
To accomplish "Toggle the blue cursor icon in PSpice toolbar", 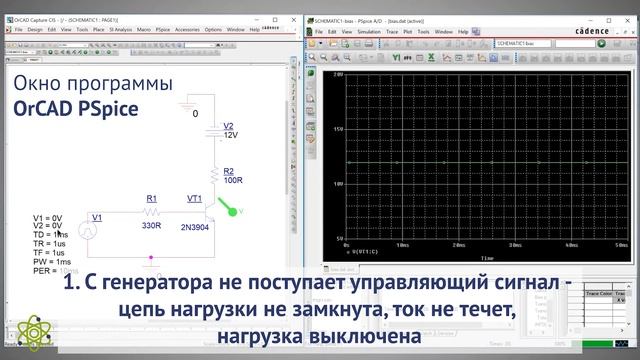I will pyautogui.click(x=493, y=58).
